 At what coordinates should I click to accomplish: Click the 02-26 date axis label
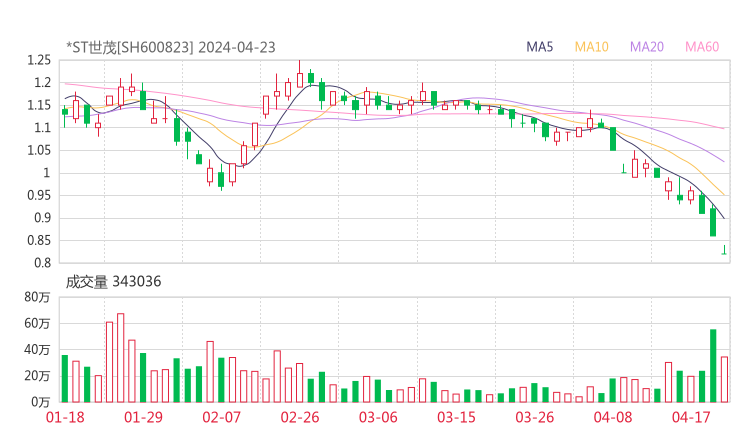(x=300, y=417)
